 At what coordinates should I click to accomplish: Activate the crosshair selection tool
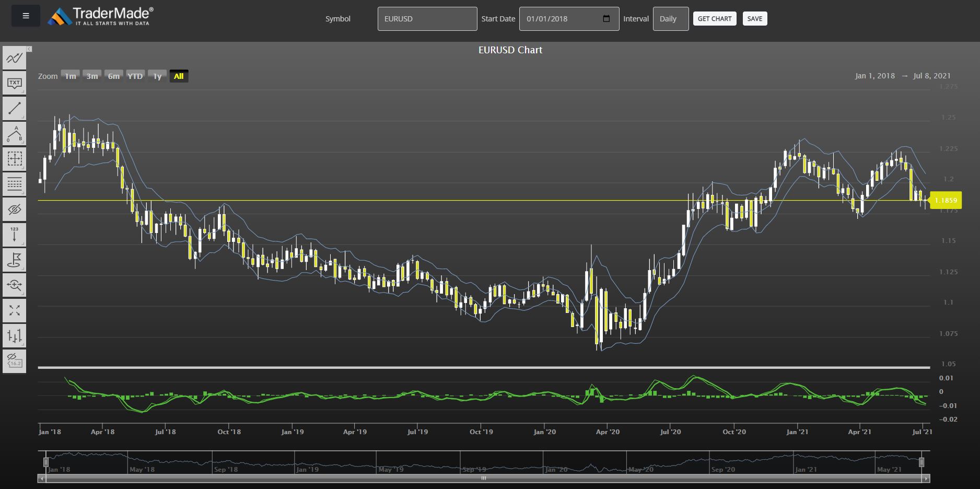[14, 158]
